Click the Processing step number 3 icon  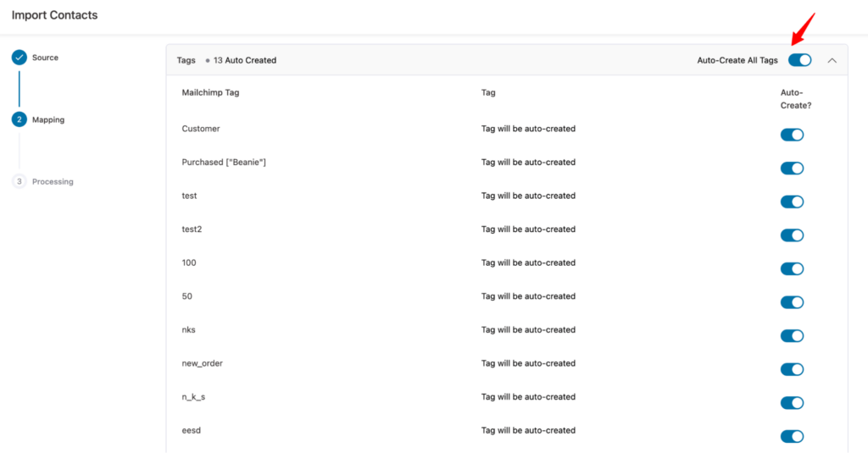point(19,181)
